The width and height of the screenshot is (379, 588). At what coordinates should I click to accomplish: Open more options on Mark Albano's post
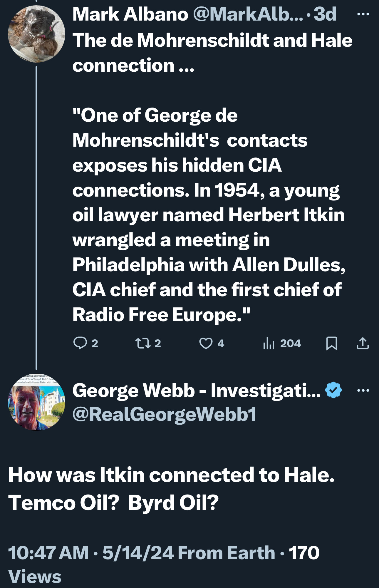coord(363,14)
